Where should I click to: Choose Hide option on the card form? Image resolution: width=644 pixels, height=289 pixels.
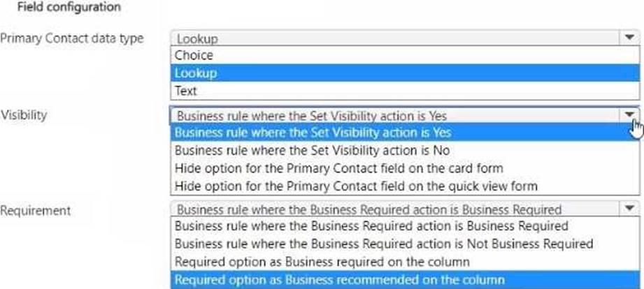[338, 168]
